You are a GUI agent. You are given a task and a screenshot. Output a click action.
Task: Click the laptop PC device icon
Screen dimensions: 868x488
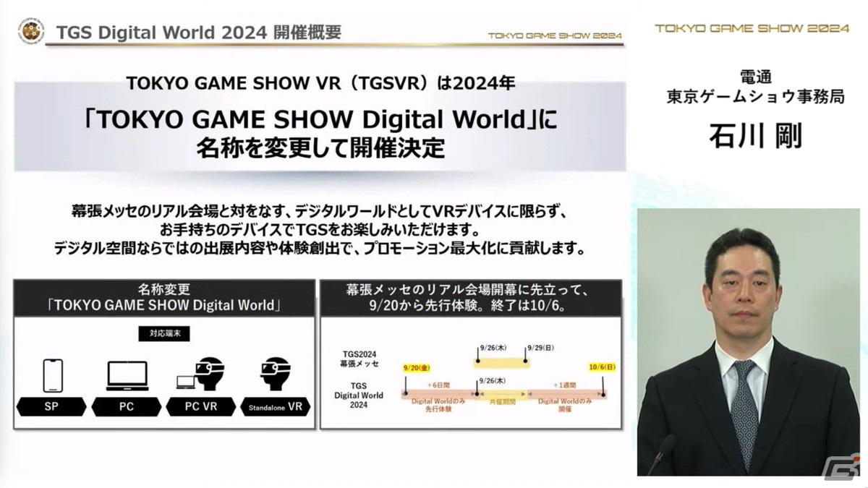point(128,377)
